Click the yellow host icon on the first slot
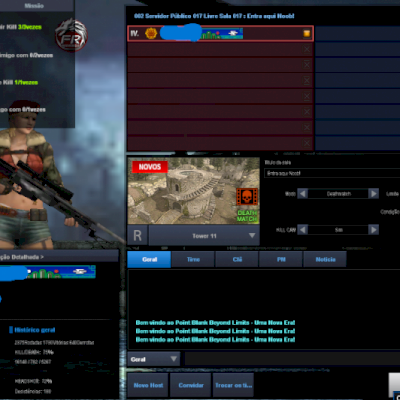The image size is (400, 400). coord(307,33)
